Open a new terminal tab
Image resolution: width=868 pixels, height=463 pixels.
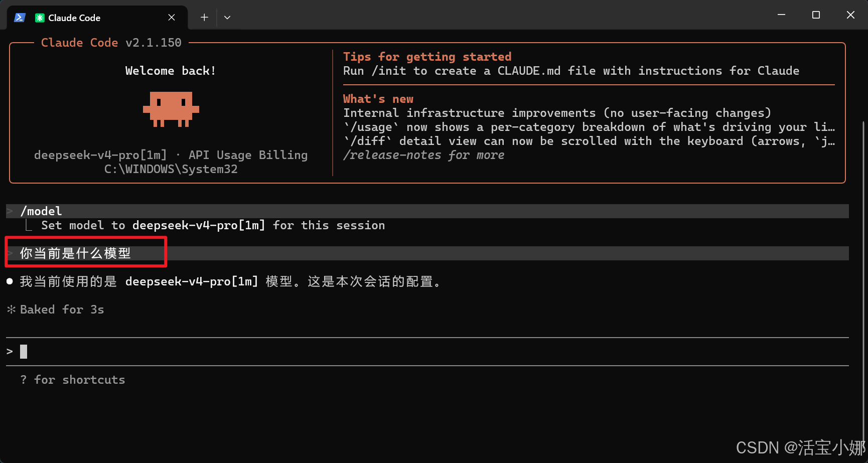pos(204,18)
